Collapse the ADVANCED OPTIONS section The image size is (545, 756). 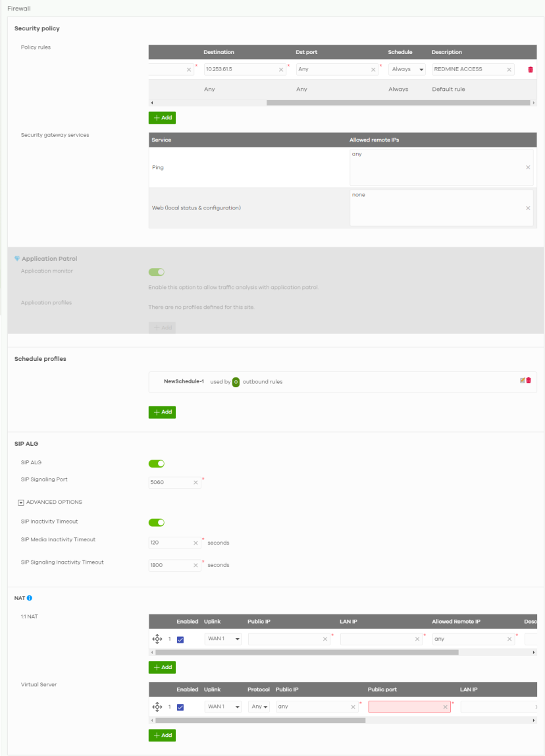coord(21,502)
